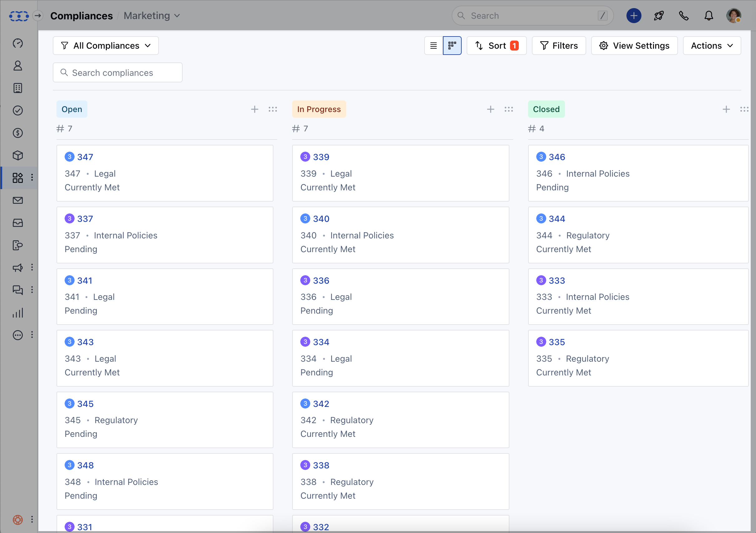Click the app logo in top-left corner
The height and width of the screenshot is (533, 756).
click(x=19, y=16)
